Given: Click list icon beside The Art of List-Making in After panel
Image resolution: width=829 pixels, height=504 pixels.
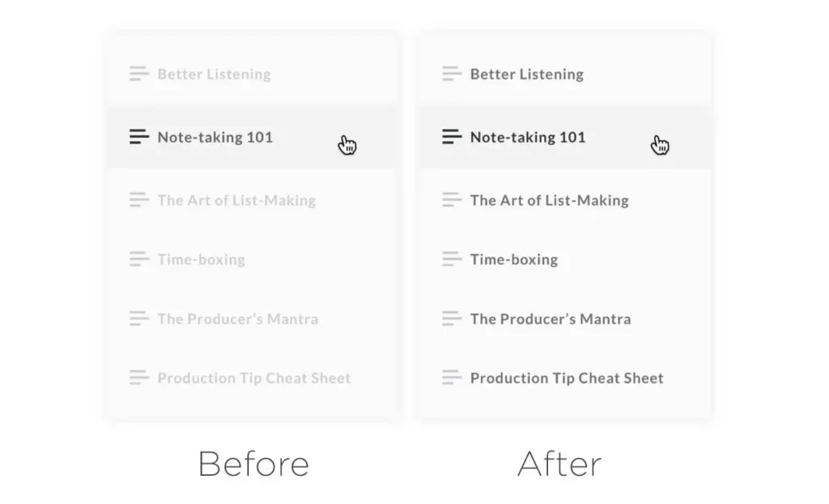Looking at the screenshot, I should [452, 200].
